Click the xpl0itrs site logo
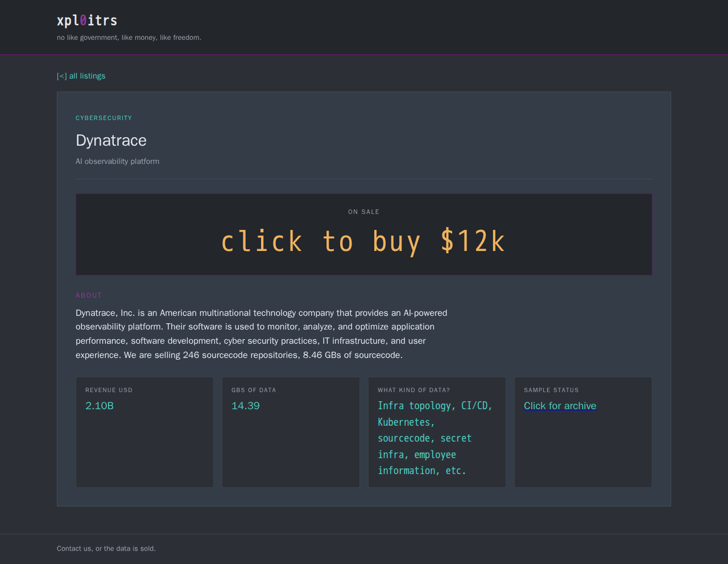This screenshot has height=564, width=728. pyautogui.click(x=87, y=20)
